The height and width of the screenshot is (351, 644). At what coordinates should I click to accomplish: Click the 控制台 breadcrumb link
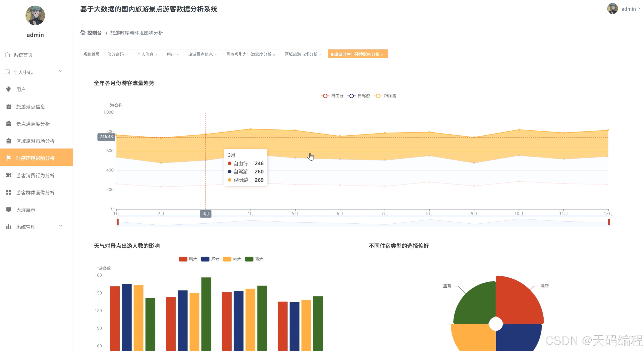tap(94, 33)
